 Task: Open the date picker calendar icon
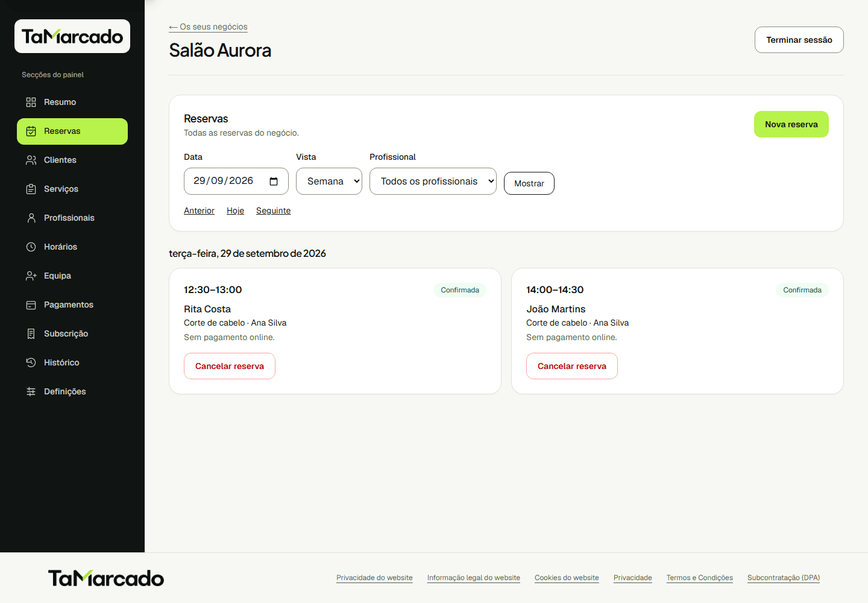pos(274,182)
